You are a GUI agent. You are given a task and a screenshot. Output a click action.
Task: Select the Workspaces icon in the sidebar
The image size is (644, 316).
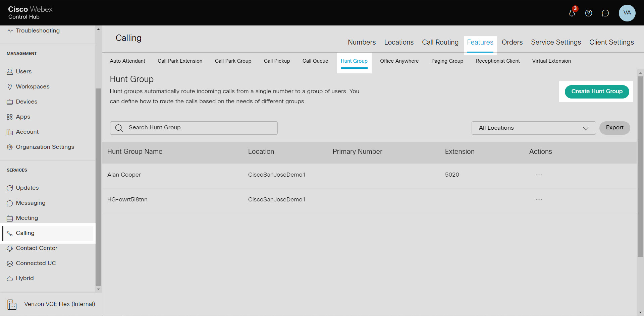[10, 86]
